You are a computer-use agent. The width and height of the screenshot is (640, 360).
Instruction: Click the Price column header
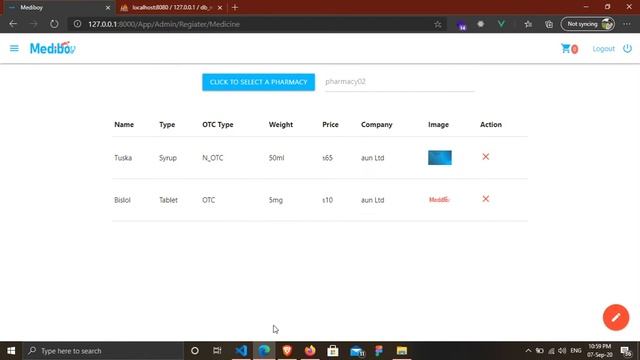click(330, 124)
